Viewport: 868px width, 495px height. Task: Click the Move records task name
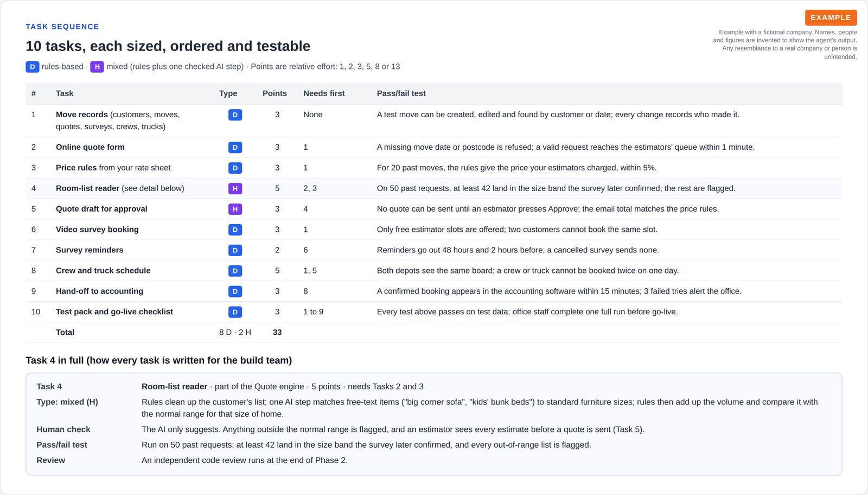click(x=82, y=115)
